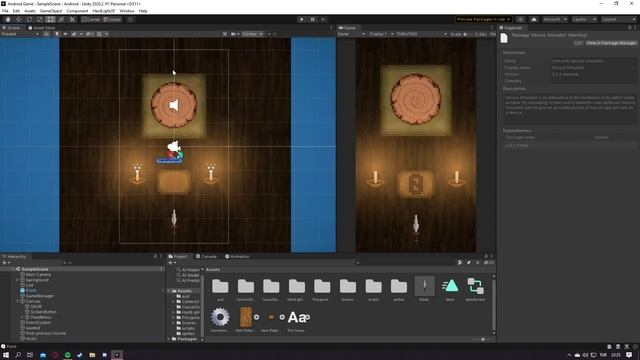
Task: Select the Aa font asset thumbnail
Action: tap(298, 317)
